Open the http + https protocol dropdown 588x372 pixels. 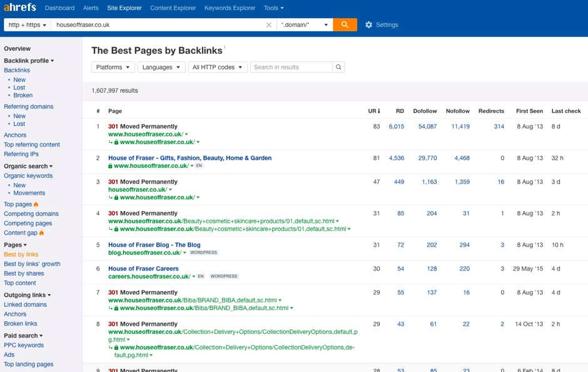pyautogui.click(x=28, y=25)
